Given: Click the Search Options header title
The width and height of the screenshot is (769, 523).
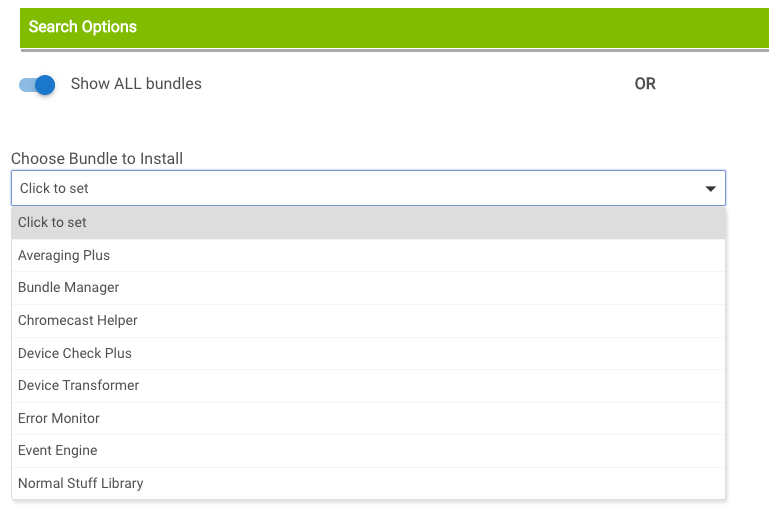Looking at the screenshot, I should tap(83, 27).
